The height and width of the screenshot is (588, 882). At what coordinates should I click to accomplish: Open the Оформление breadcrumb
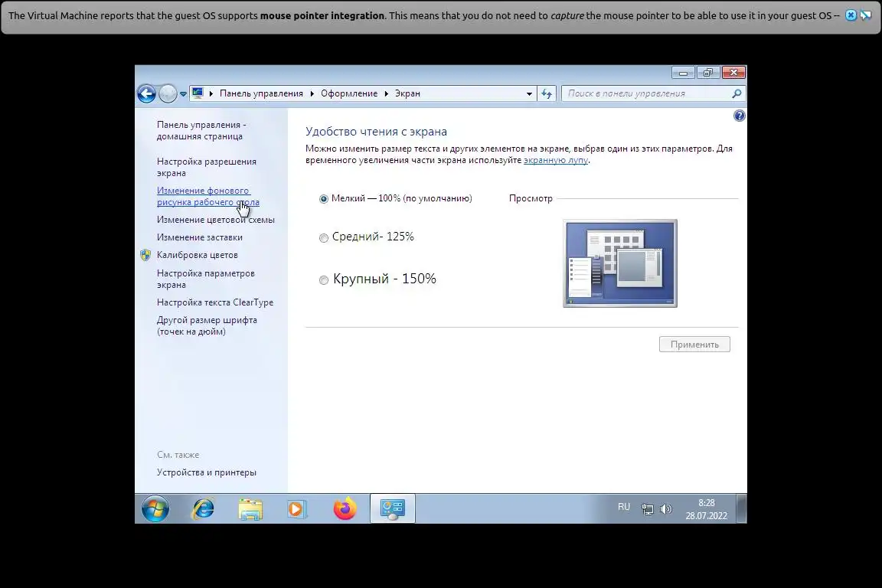click(x=349, y=93)
